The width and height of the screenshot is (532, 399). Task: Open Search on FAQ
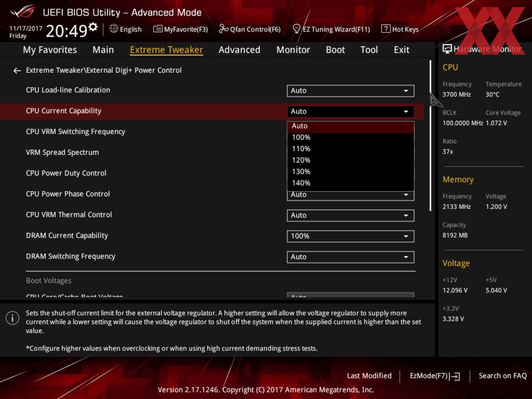(503, 376)
